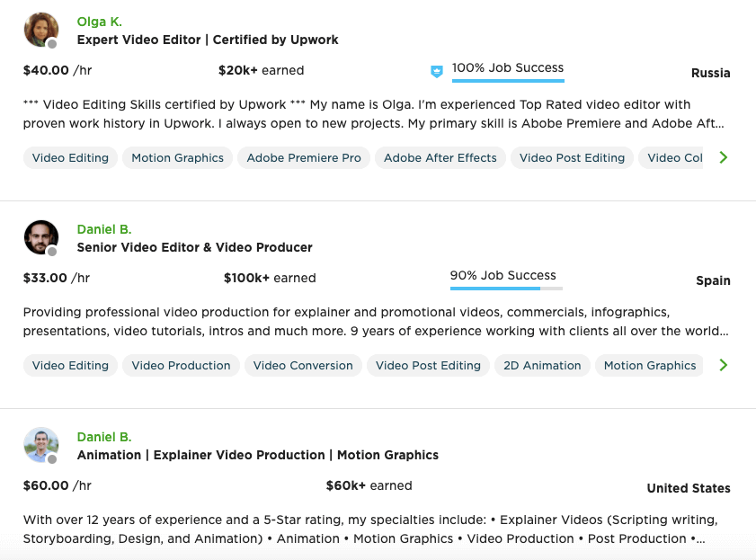The height and width of the screenshot is (560, 756).
Task: Click Olga K.'s profile photo
Action: coord(41,30)
